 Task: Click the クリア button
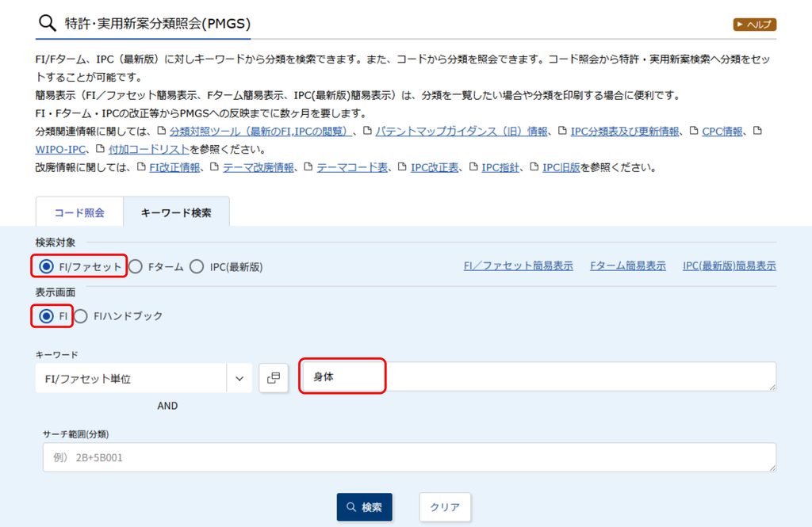tap(445, 507)
